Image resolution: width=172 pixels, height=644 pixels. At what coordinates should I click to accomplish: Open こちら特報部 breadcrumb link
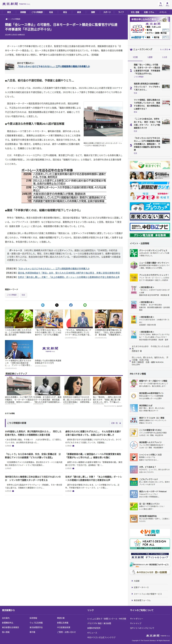point(16,19)
